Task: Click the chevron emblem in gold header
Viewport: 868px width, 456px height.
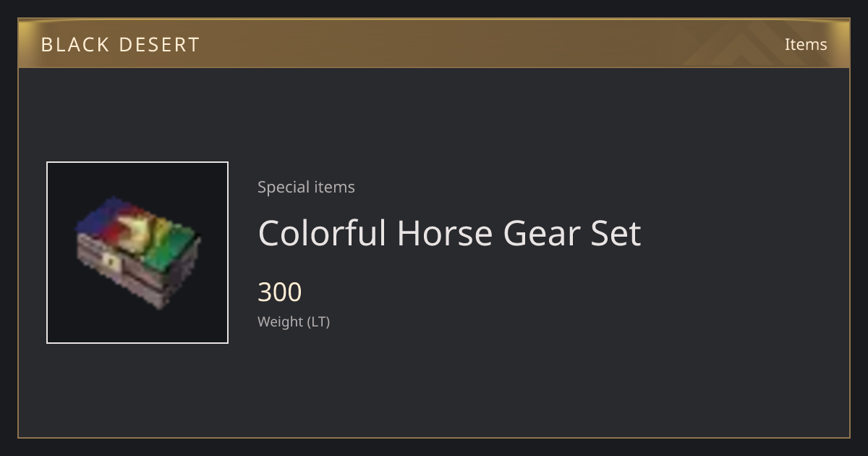Action: click(x=752, y=45)
